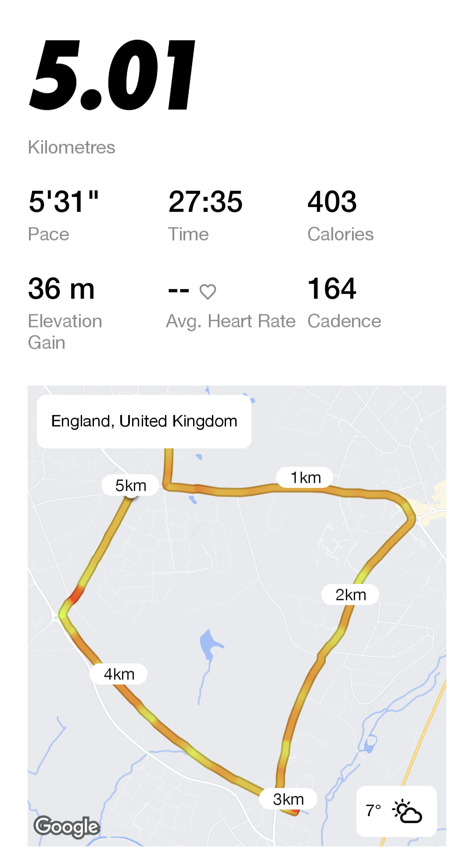Tap the 403 calories value
The image size is (474, 868).
(332, 202)
